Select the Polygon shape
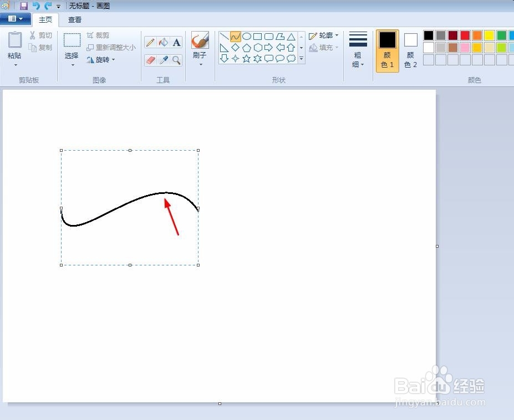 pyautogui.click(x=280, y=37)
